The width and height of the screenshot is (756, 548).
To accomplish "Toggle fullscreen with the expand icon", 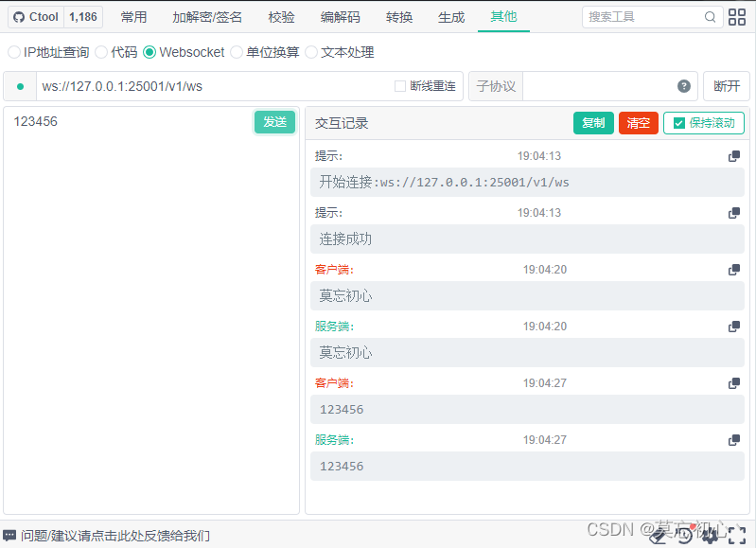I will (x=737, y=535).
